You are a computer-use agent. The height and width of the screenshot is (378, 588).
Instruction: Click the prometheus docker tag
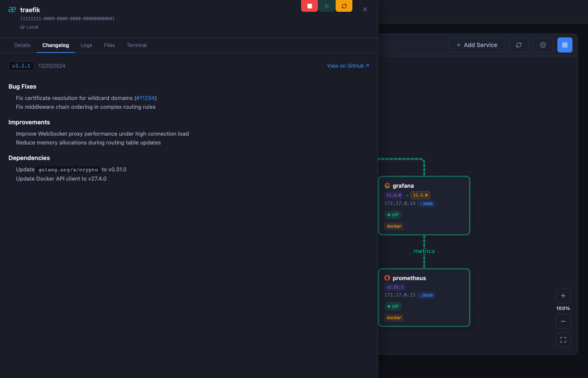click(x=394, y=318)
